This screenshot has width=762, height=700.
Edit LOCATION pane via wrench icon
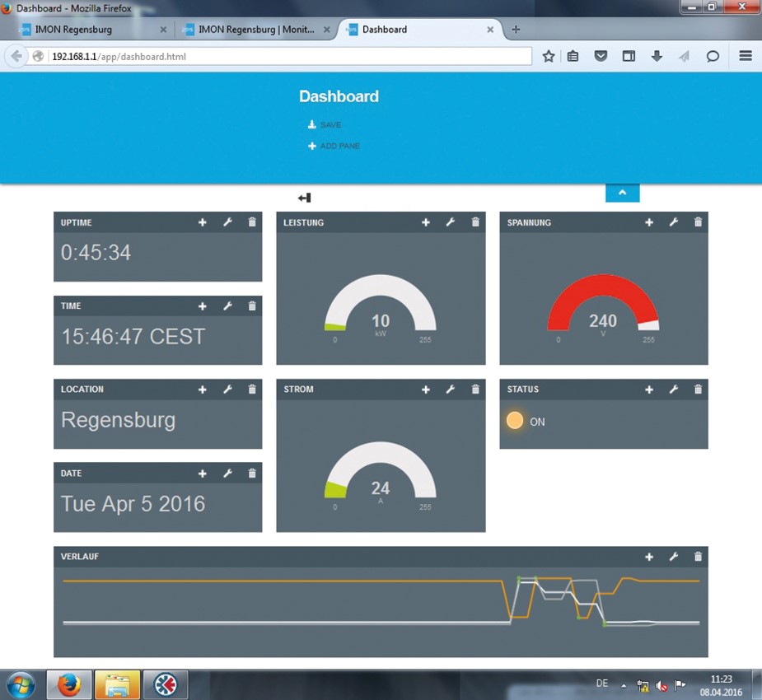[227, 390]
